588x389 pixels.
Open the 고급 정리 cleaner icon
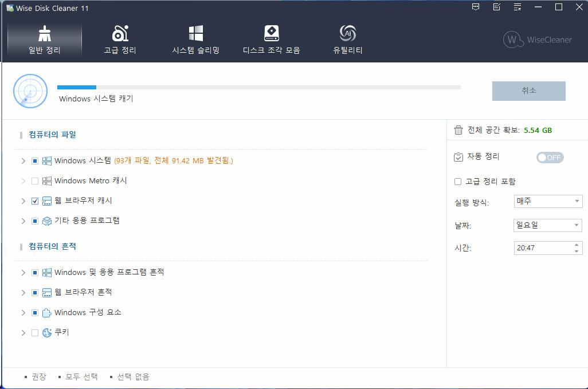pos(120,34)
